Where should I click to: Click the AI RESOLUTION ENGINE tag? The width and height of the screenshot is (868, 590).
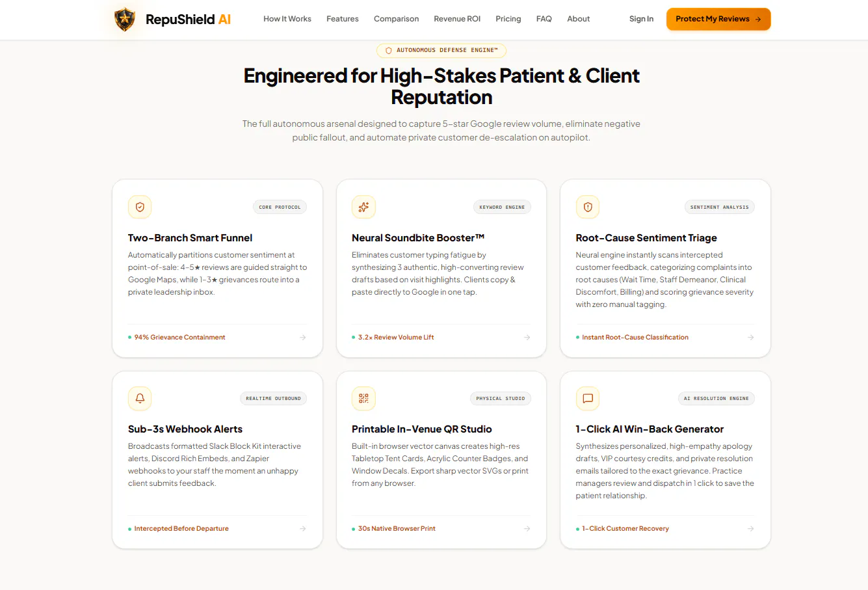[717, 398]
